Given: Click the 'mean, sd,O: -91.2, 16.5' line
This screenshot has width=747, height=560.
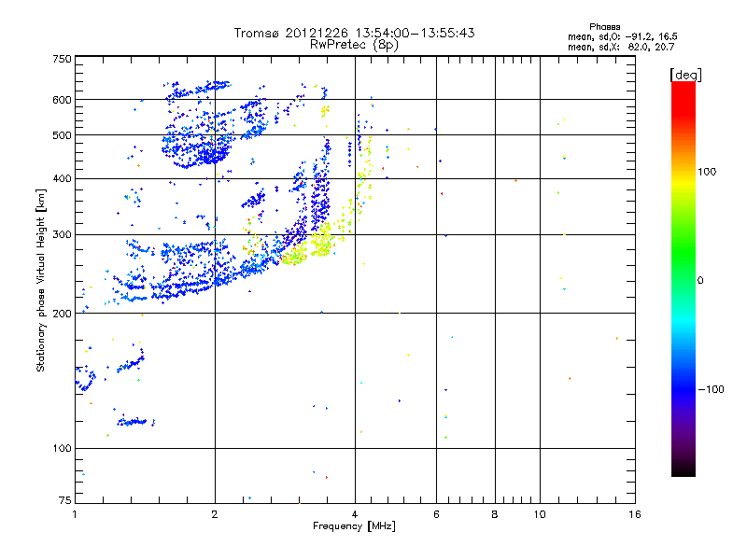Looking at the screenshot, I should point(622,36).
